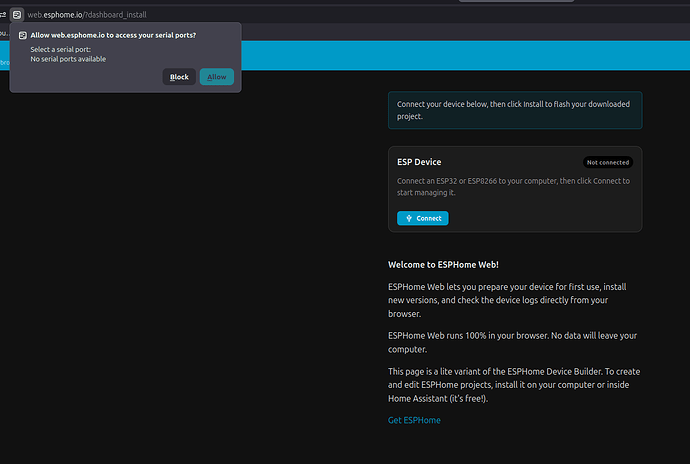Click the Connect button in ESP Device card
Viewport: 690px width, 464px height.
(x=422, y=218)
